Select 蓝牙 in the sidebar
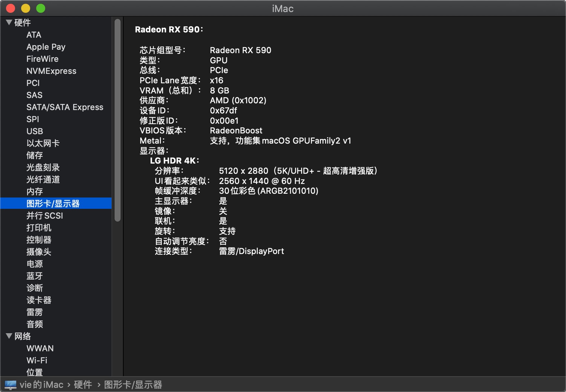 coord(35,276)
